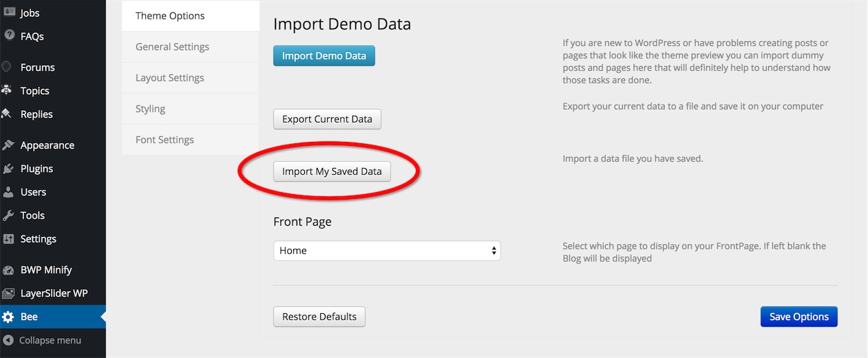Open the Jobs menu icon

[9, 12]
